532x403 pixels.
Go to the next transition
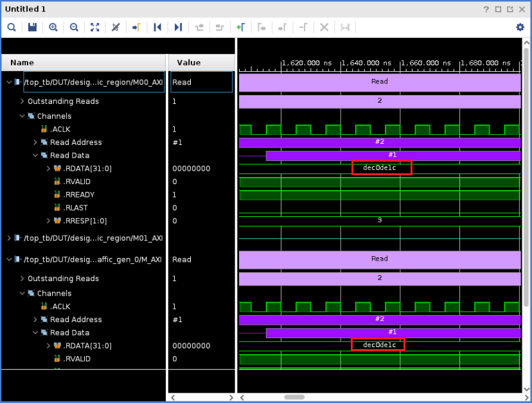coord(220,27)
